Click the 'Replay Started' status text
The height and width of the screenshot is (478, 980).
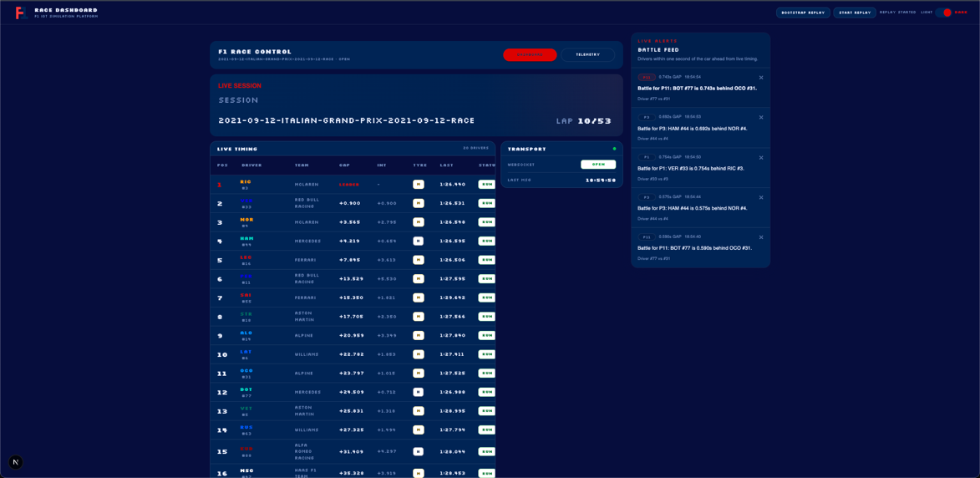(897, 13)
